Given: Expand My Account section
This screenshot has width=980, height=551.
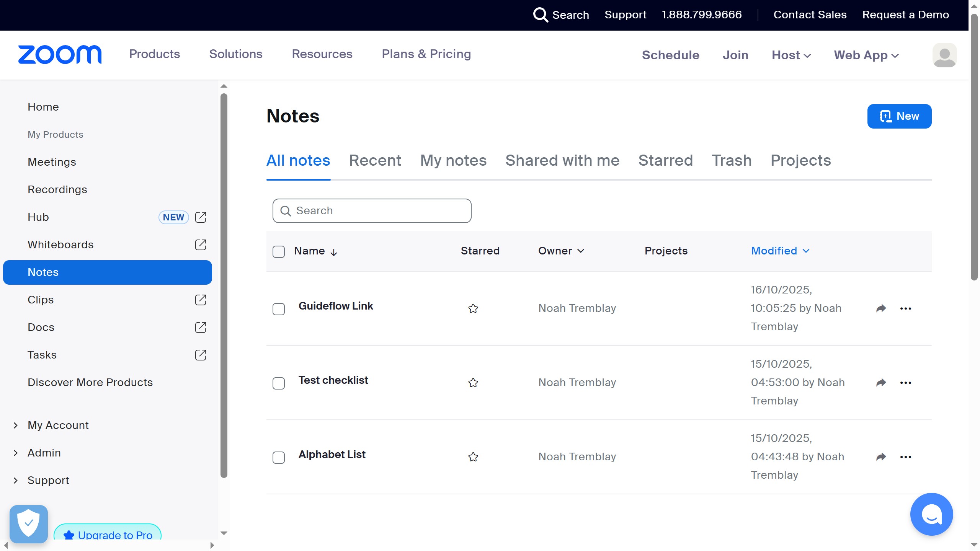Looking at the screenshot, I should (x=16, y=425).
